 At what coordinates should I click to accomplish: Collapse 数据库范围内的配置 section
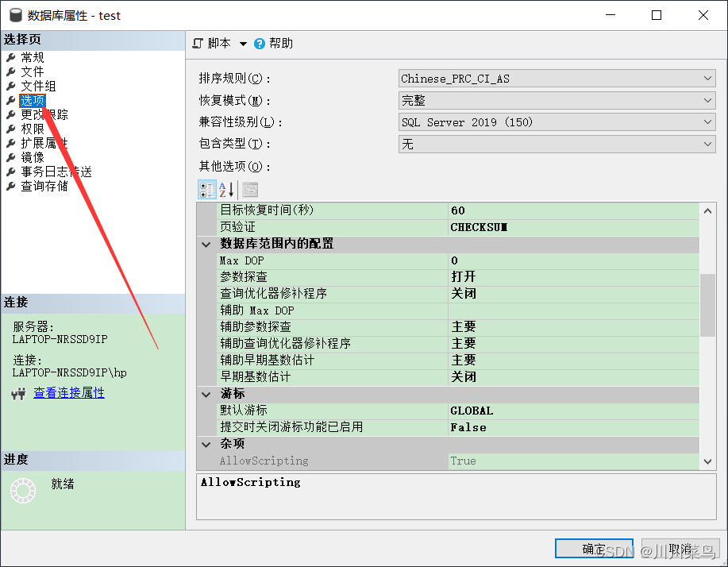pyautogui.click(x=206, y=245)
